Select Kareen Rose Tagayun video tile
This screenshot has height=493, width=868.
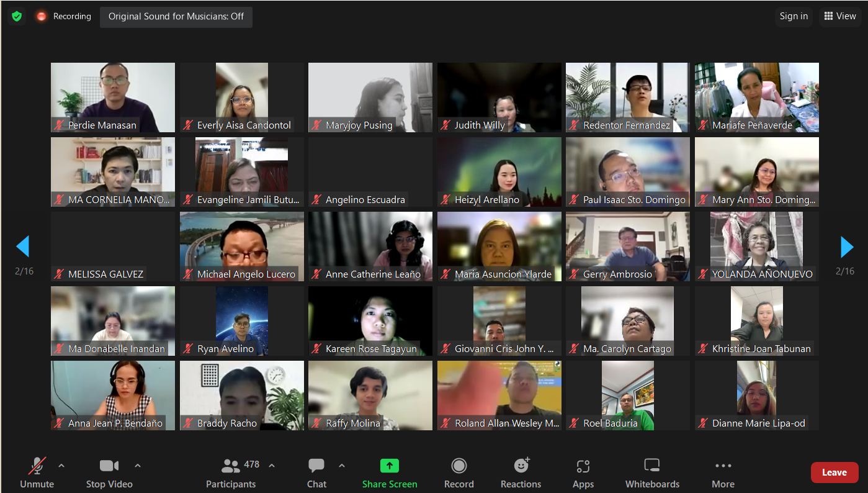click(x=370, y=321)
